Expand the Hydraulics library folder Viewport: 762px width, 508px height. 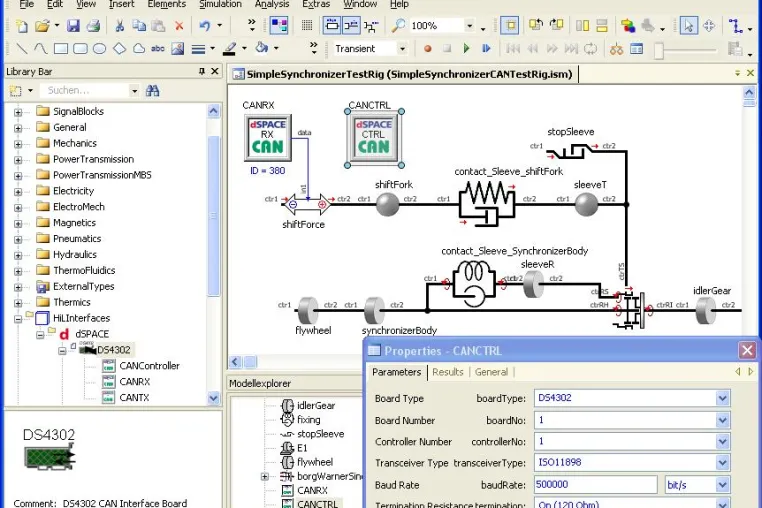pyautogui.click(x=18, y=255)
